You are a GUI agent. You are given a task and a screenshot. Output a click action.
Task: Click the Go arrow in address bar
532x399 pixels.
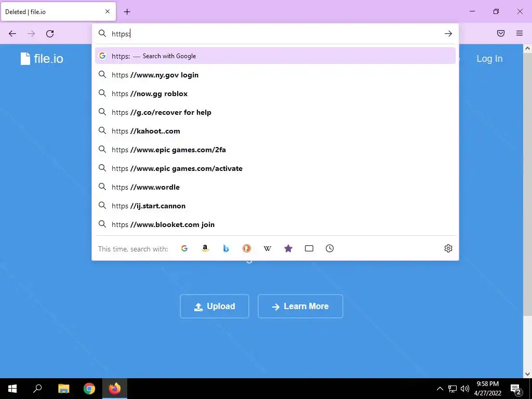tap(448, 34)
